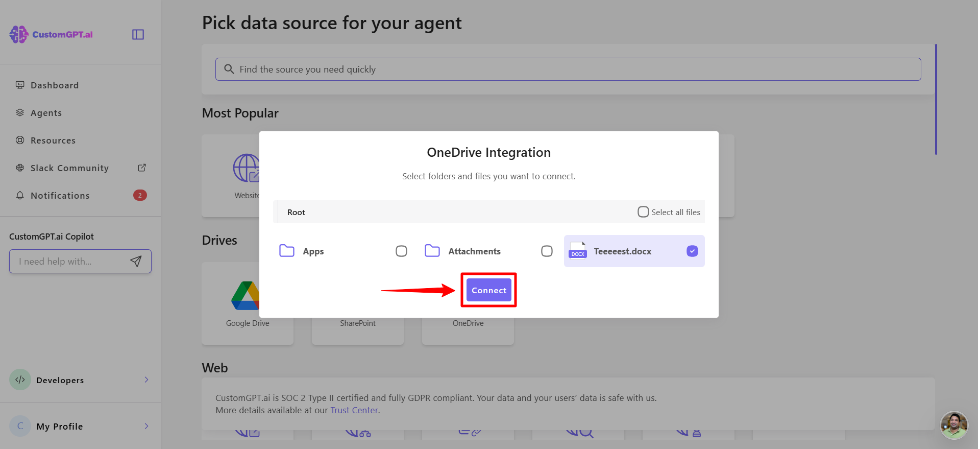Check the Attachments folder checkbox

(547, 251)
